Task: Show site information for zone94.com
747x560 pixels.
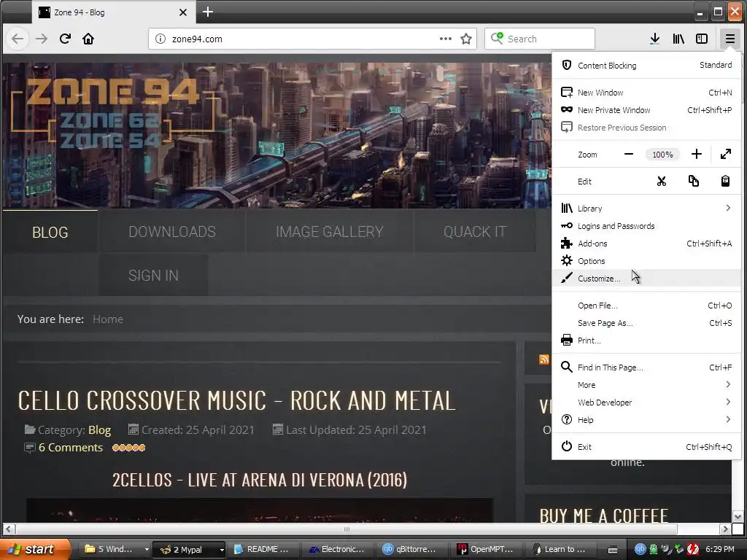Action: coord(160,39)
